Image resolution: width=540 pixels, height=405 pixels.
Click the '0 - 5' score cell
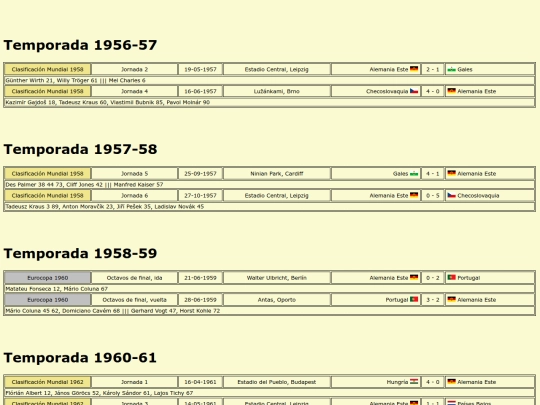coord(433,196)
